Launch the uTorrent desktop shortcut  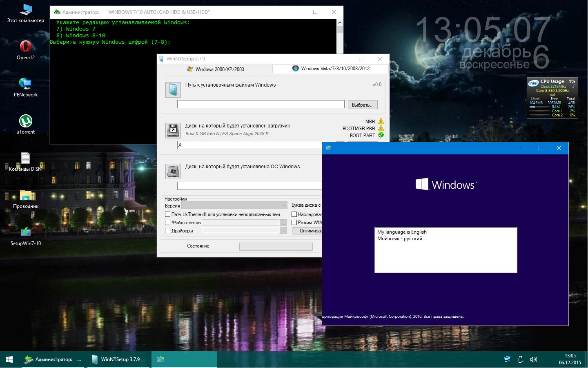pos(25,124)
